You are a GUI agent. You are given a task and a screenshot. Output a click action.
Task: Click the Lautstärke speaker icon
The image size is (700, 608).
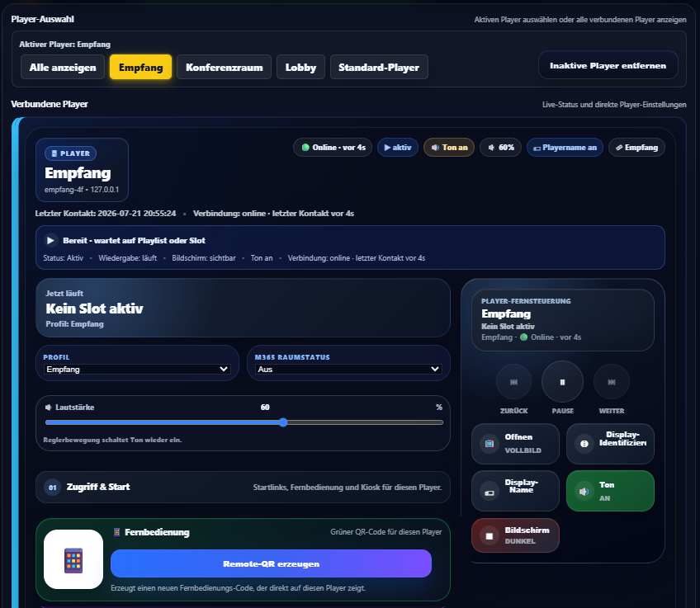[48, 408]
